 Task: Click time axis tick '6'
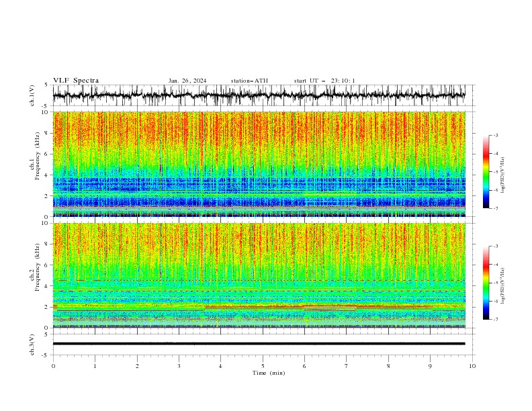pyautogui.click(x=304, y=366)
